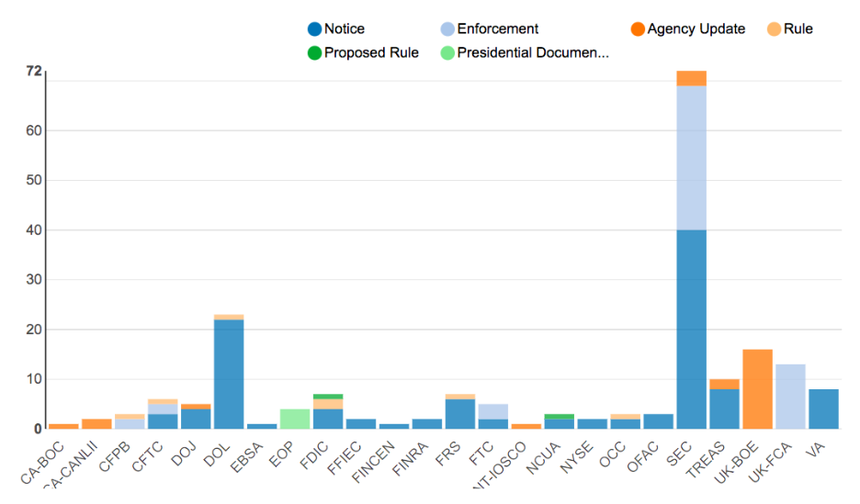Click the Rule legend color circle

[774, 29]
